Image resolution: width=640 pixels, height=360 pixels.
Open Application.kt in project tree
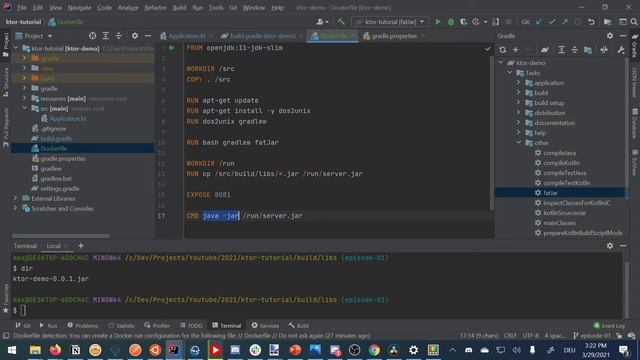point(67,118)
